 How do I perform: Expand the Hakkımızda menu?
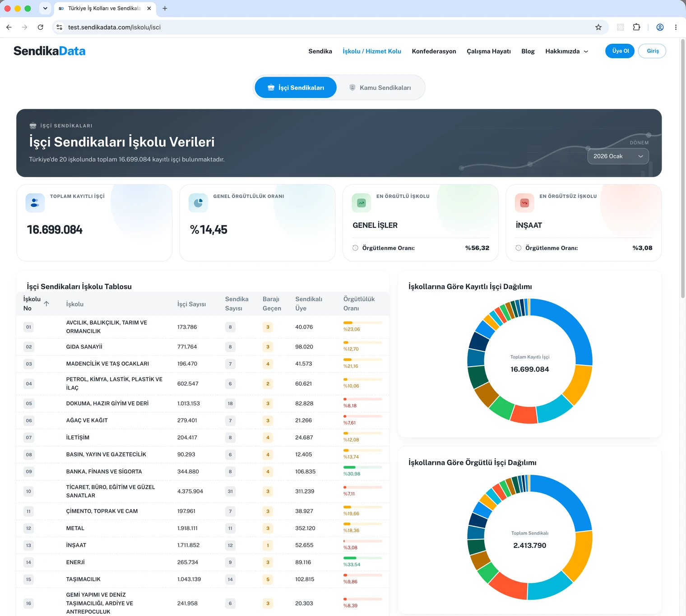click(x=566, y=51)
